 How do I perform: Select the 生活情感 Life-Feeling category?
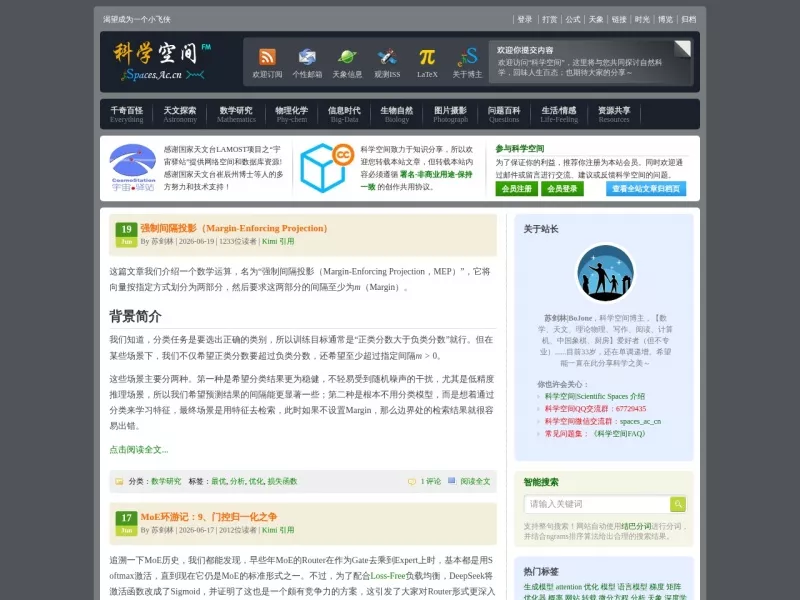559,114
